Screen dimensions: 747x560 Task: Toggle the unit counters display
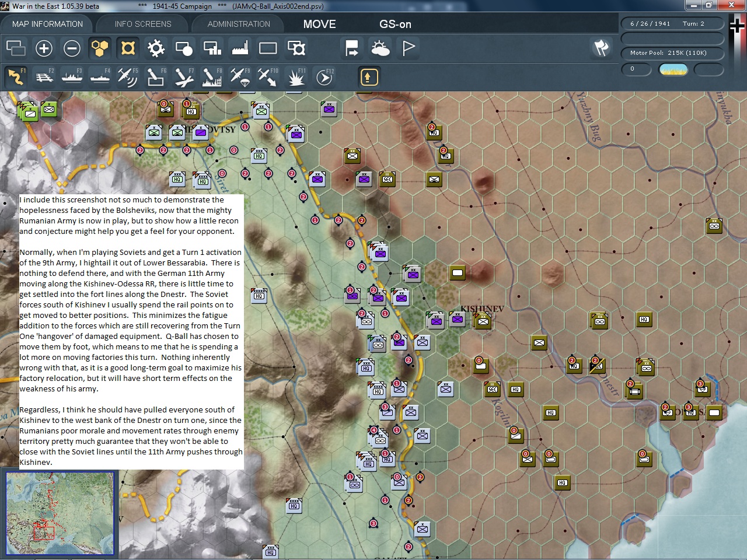(x=128, y=48)
